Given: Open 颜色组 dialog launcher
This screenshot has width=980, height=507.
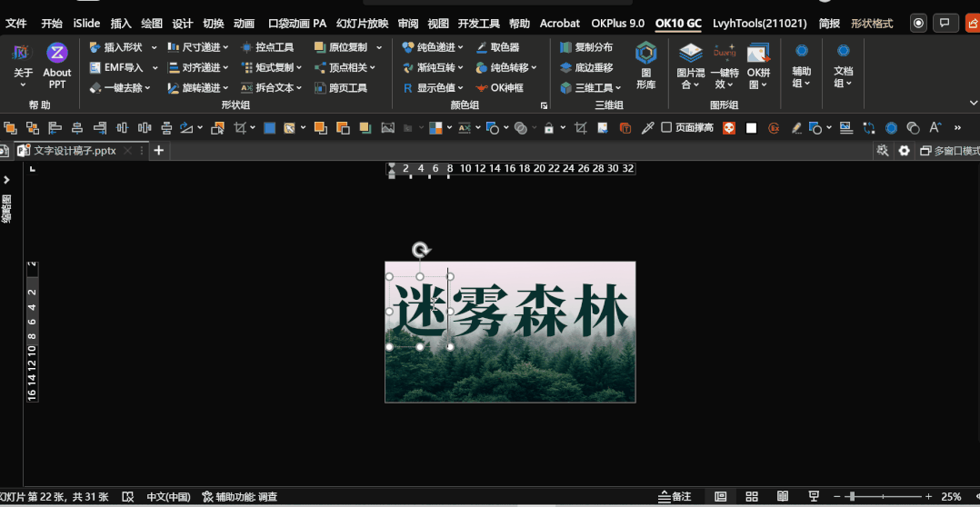Looking at the screenshot, I should tap(544, 106).
